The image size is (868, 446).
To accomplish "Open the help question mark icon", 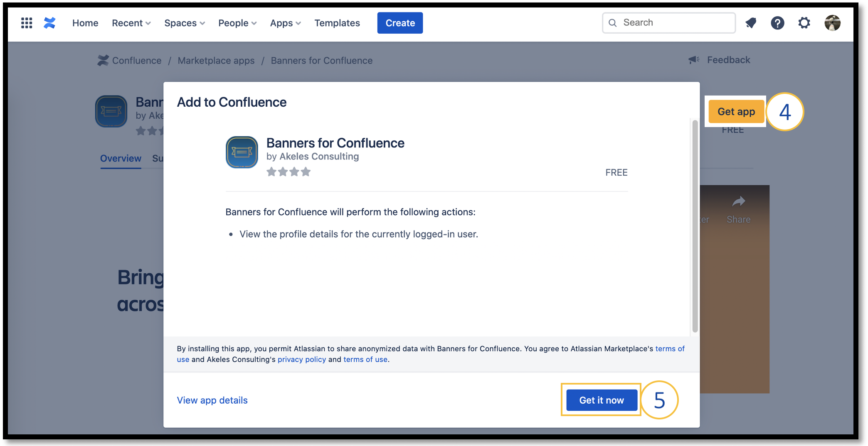I will point(777,23).
